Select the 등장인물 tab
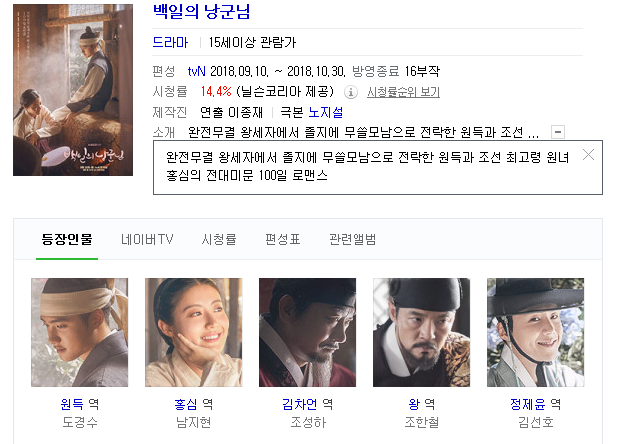 (67, 239)
